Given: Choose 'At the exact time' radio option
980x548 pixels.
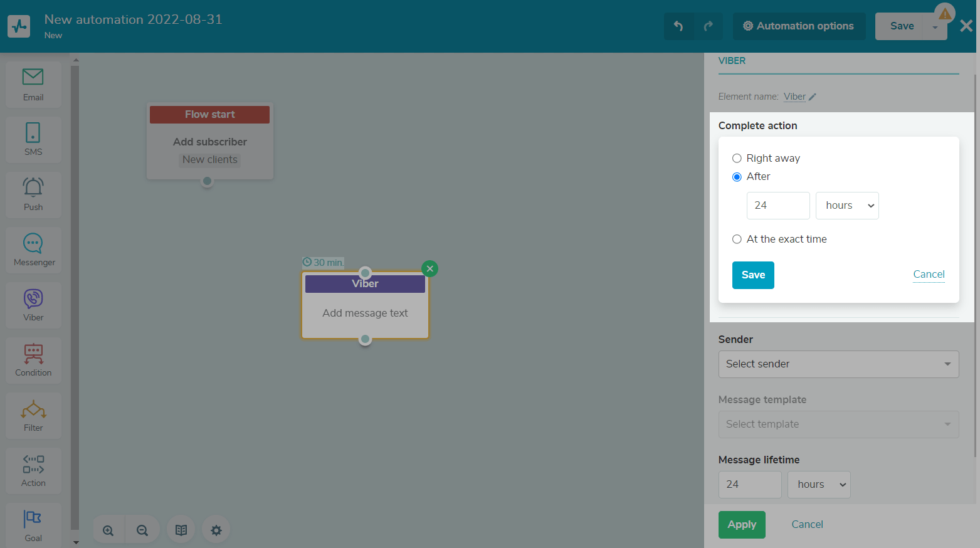Looking at the screenshot, I should tap(737, 240).
